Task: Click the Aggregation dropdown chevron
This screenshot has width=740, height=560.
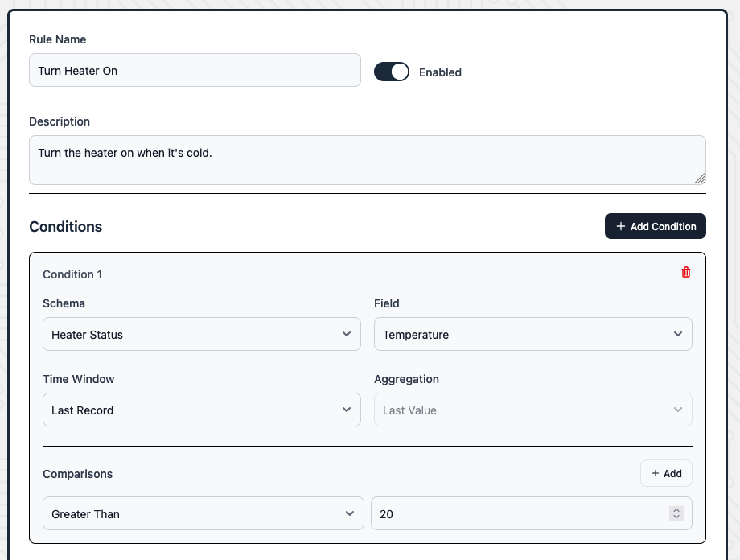Action: pyautogui.click(x=678, y=409)
